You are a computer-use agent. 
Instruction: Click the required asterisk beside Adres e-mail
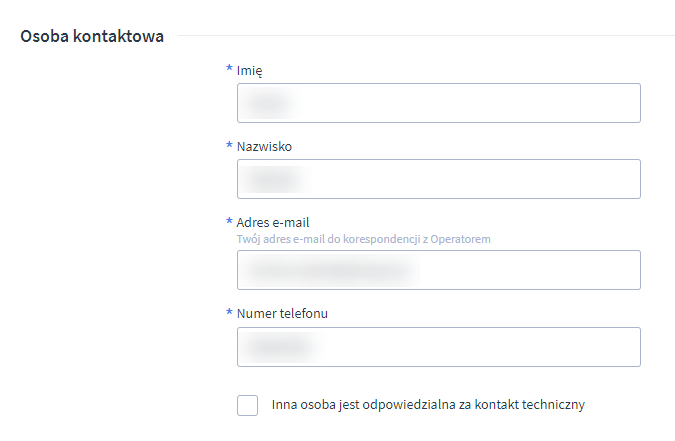230,222
